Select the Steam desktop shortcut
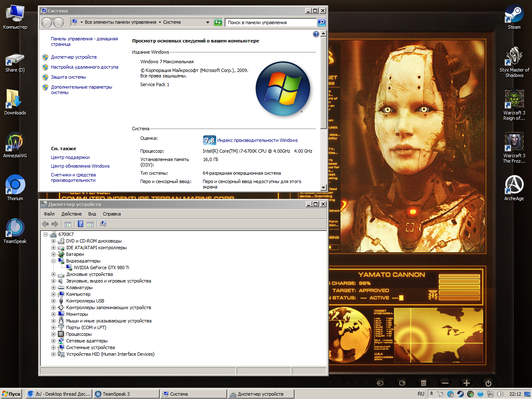Screen dimensions: 532x399 (514, 17)
